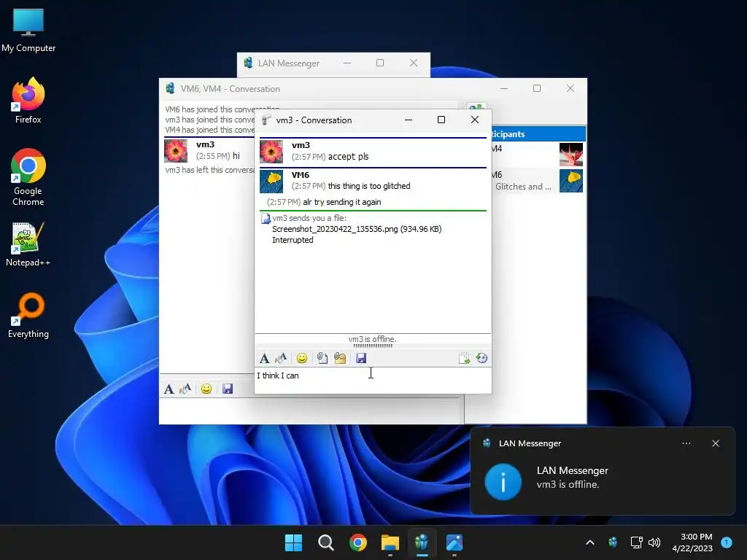Click the taskbar Search icon
Image resolution: width=747 pixels, height=560 pixels.
point(326,542)
